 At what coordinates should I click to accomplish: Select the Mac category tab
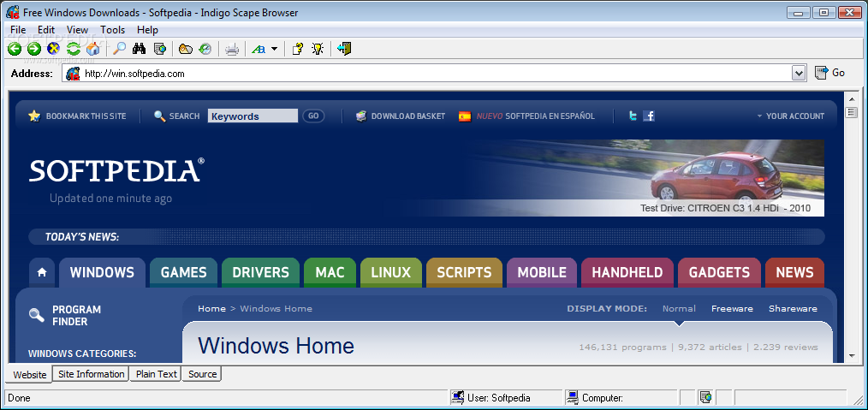pyautogui.click(x=330, y=272)
